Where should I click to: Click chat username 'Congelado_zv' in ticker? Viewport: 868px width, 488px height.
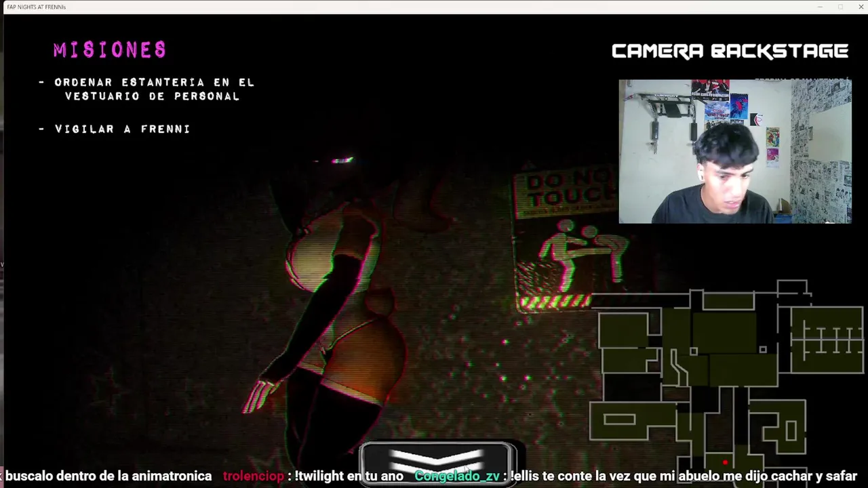(x=457, y=476)
